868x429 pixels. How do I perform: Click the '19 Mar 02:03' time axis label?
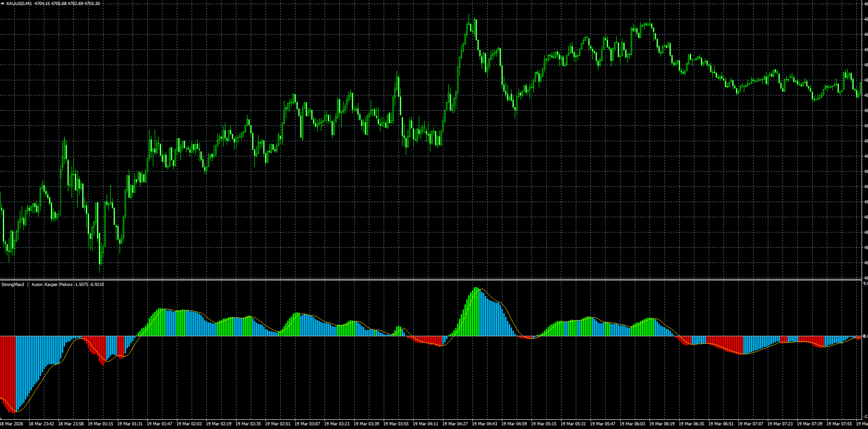click(x=189, y=424)
